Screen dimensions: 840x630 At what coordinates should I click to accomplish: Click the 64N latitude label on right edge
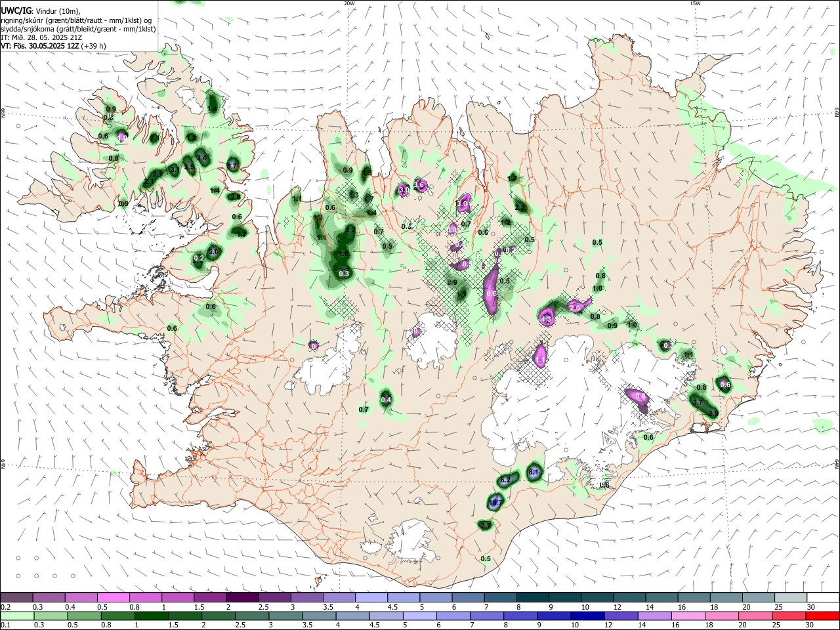pyautogui.click(x=837, y=463)
